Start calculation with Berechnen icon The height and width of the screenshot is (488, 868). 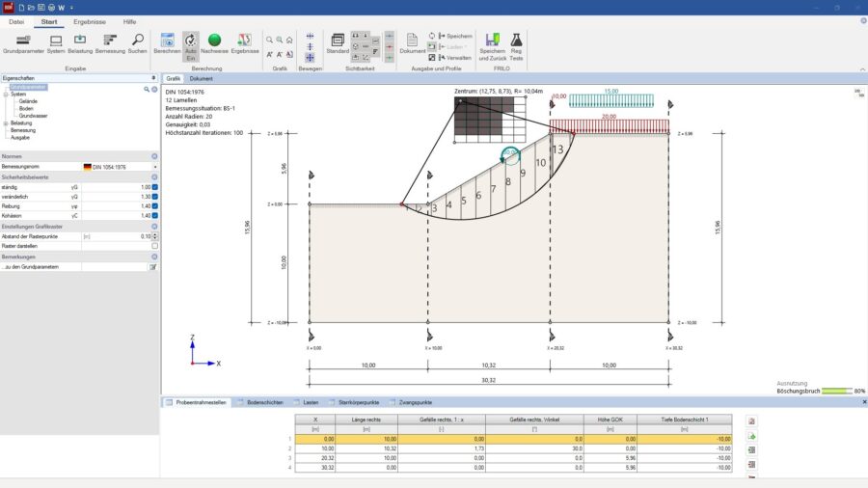[167, 41]
